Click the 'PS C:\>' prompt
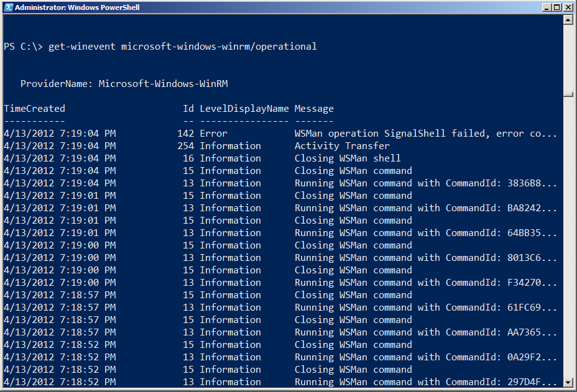Image resolution: width=577 pixels, height=392 pixels. click(x=23, y=47)
